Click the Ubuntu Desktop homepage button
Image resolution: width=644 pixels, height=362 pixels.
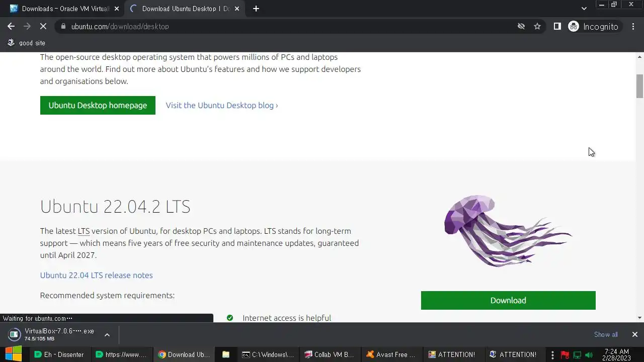[x=98, y=105]
